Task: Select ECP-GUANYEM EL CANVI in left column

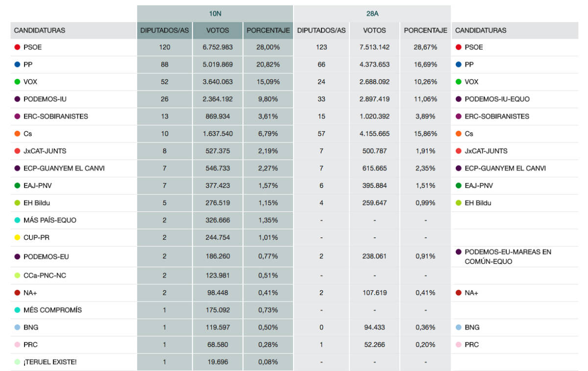Action: 64,168
